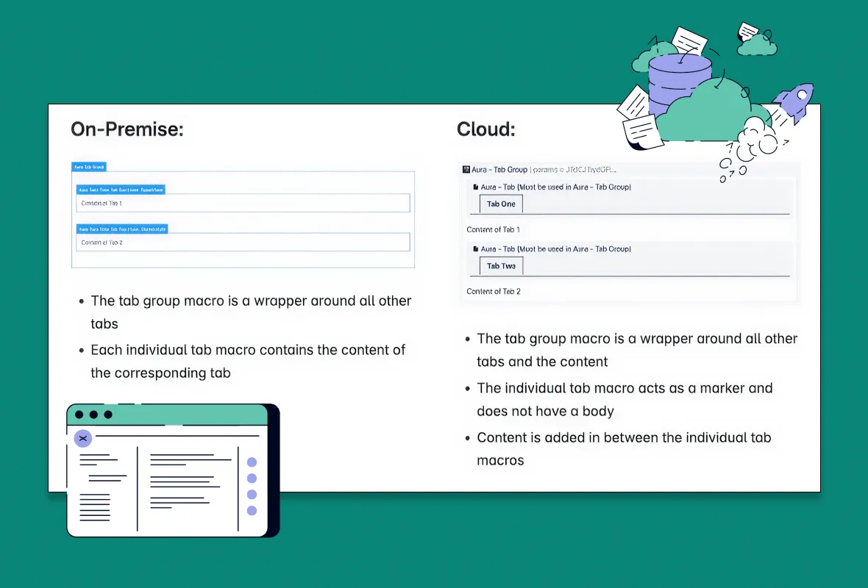This screenshot has height=588, width=868.
Task: Click the Aura Tab Group macro icon in Cloud
Action: 466,169
